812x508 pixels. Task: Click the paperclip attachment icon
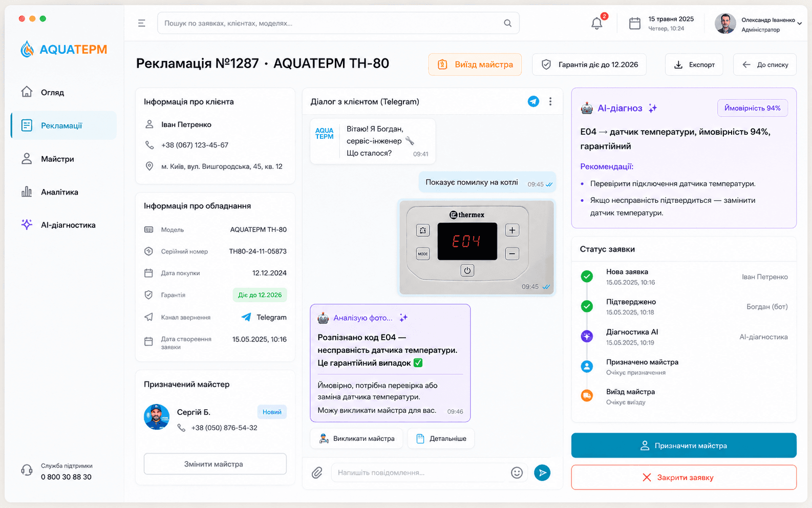click(x=317, y=473)
